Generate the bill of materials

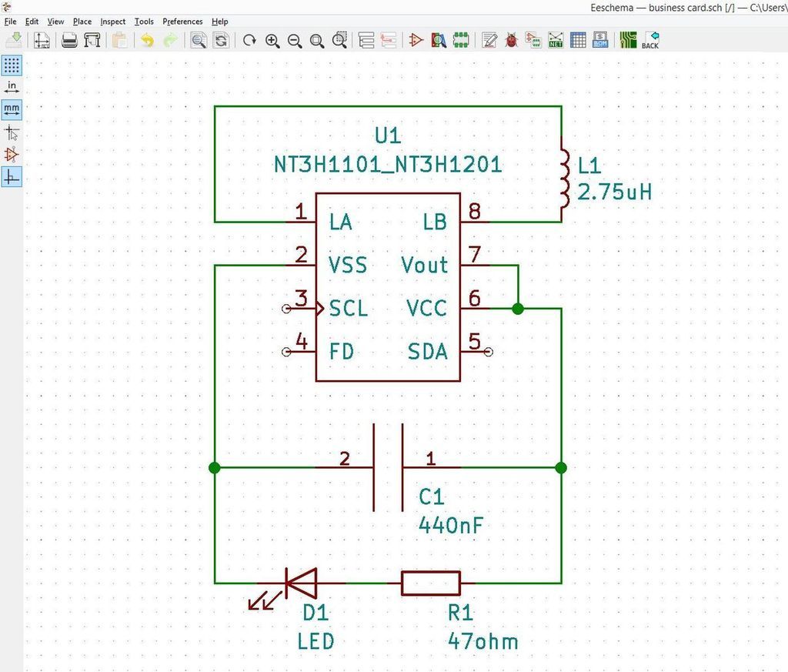coord(600,40)
